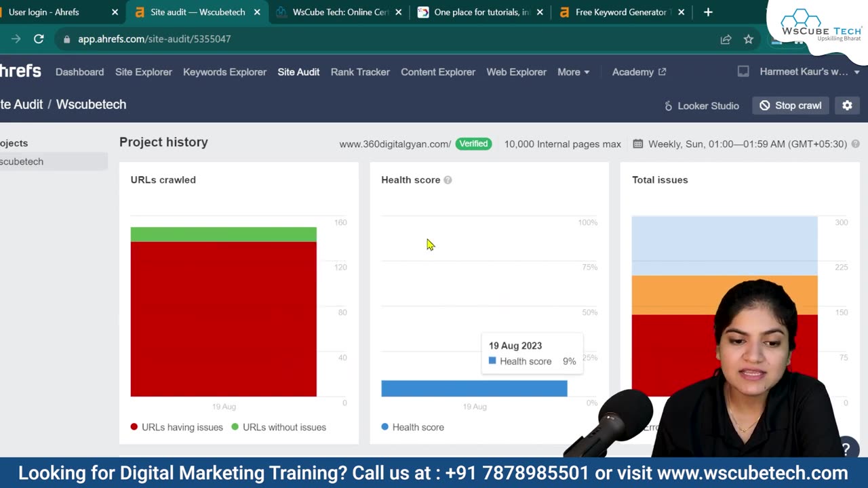This screenshot has width=868, height=488.
Task: Open Dashboard in the Ahrefs menu
Action: [x=79, y=72]
